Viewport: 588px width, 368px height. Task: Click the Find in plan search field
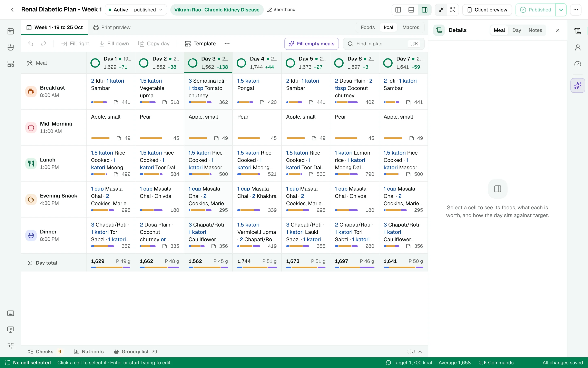click(x=384, y=44)
